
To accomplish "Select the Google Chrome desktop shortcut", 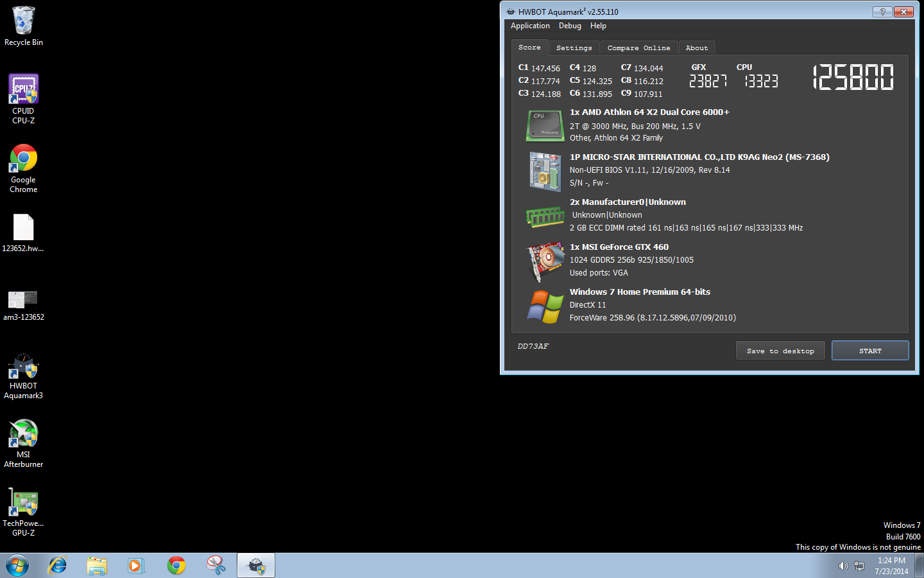I will (24, 168).
